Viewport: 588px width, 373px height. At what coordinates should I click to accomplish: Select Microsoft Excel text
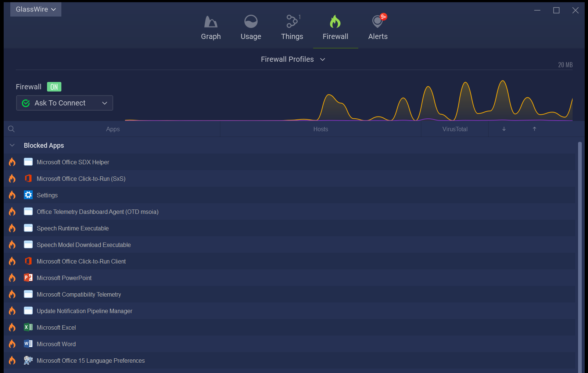coord(56,327)
